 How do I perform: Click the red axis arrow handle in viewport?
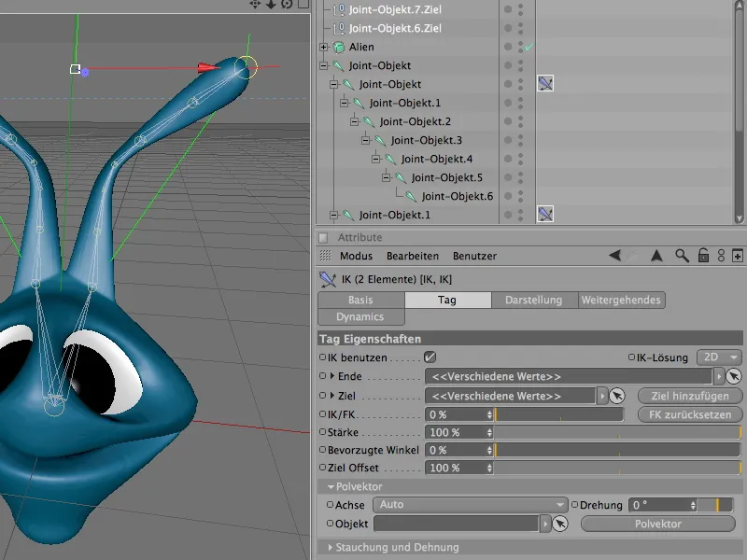coord(208,67)
